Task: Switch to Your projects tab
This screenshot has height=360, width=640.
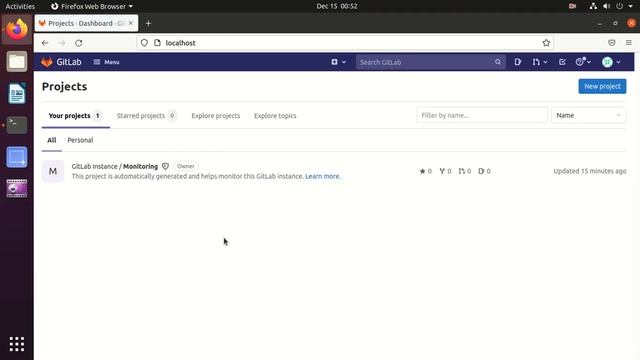Action: click(76, 116)
